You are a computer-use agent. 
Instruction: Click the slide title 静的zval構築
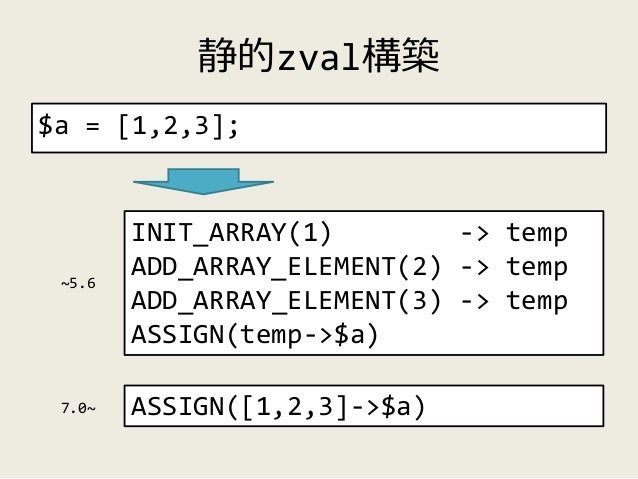tap(319, 56)
